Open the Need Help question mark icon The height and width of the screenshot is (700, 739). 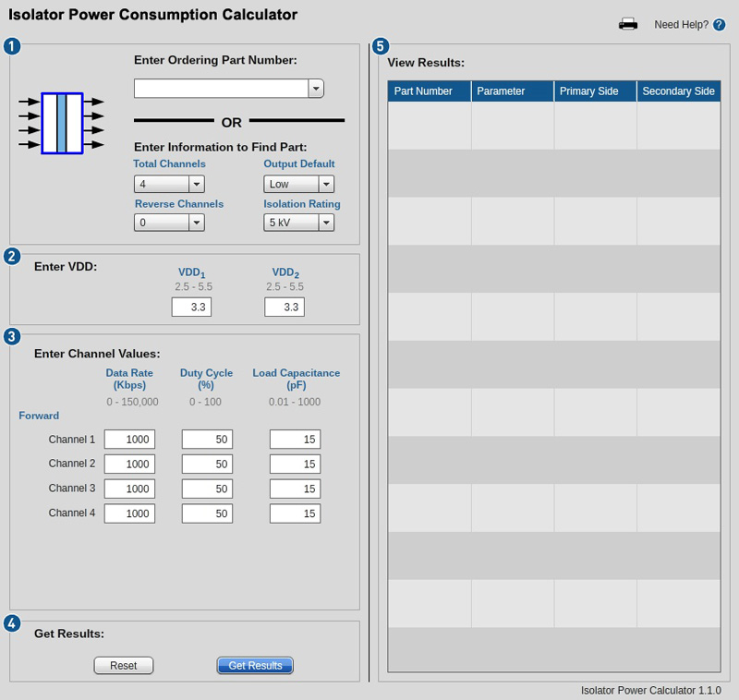pyautogui.click(x=720, y=25)
